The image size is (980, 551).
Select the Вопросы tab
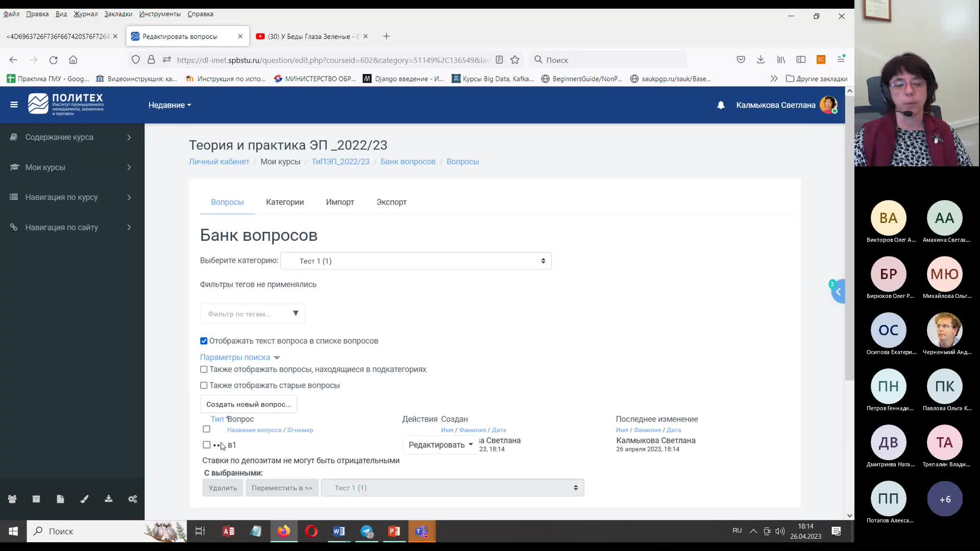[x=227, y=202]
